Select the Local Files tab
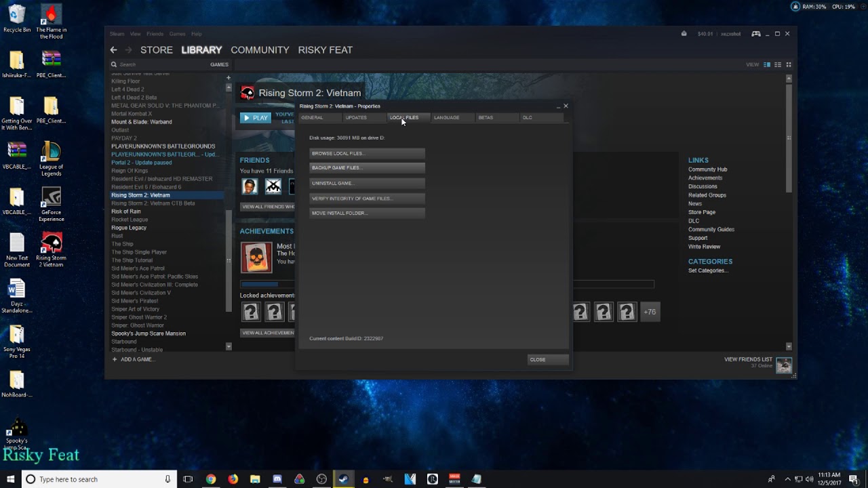The image size is (868, 488). point(409,118)
